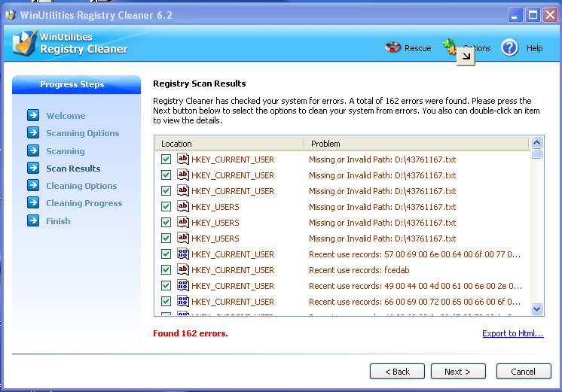Open the Export to Html link
The width and height of the screenshot is (562, 392).
[512, 333]
